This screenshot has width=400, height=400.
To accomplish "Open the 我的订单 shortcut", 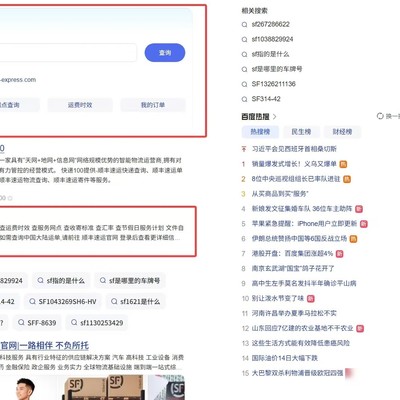I will coord(153,105).
